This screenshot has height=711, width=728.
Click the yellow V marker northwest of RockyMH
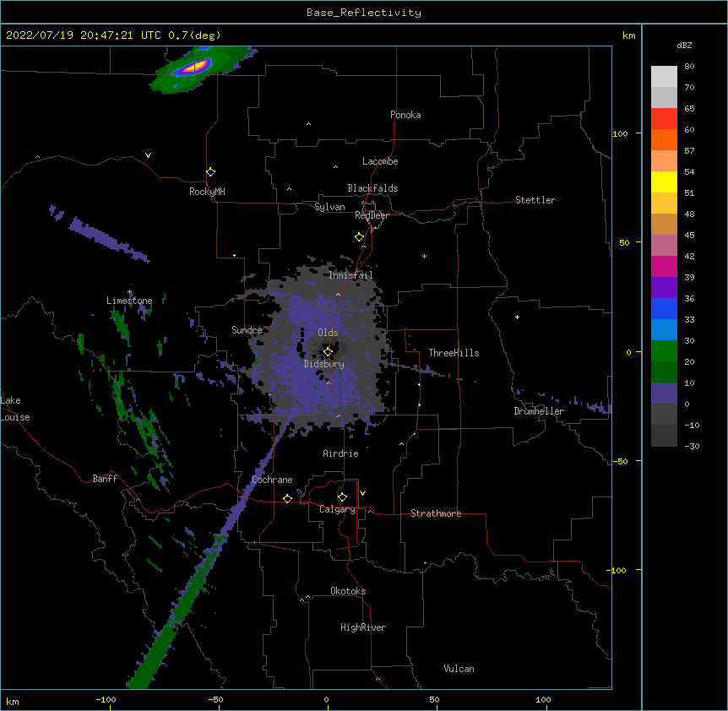coord(148,155)
